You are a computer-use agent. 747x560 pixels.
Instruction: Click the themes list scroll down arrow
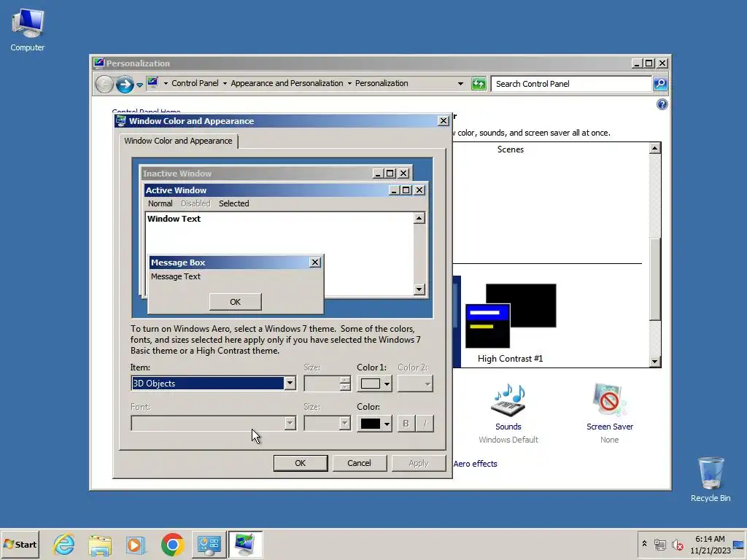(654, 362)
